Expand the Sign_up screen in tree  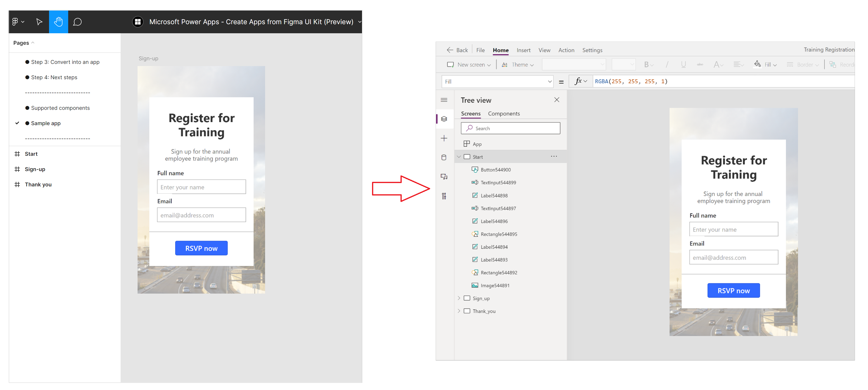point(459,298)
